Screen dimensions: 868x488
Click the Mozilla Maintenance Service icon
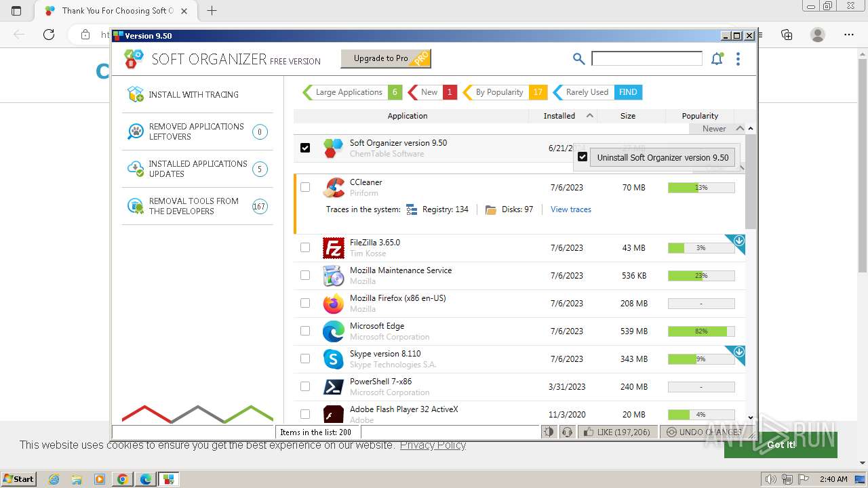point(334,276)
